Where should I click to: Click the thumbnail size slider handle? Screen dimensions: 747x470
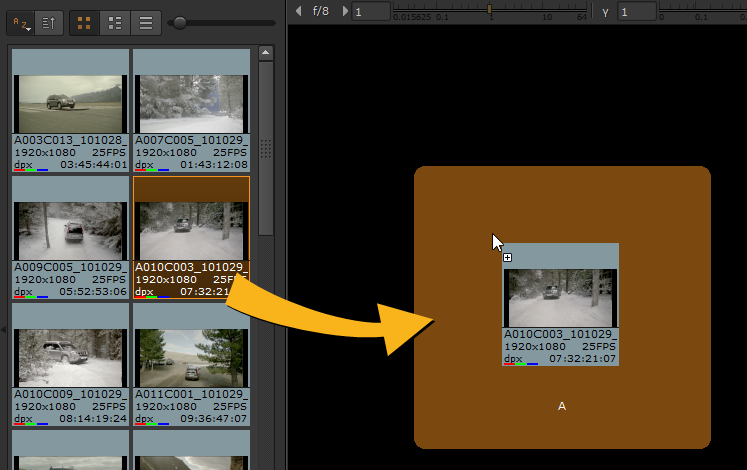[180, 22]
